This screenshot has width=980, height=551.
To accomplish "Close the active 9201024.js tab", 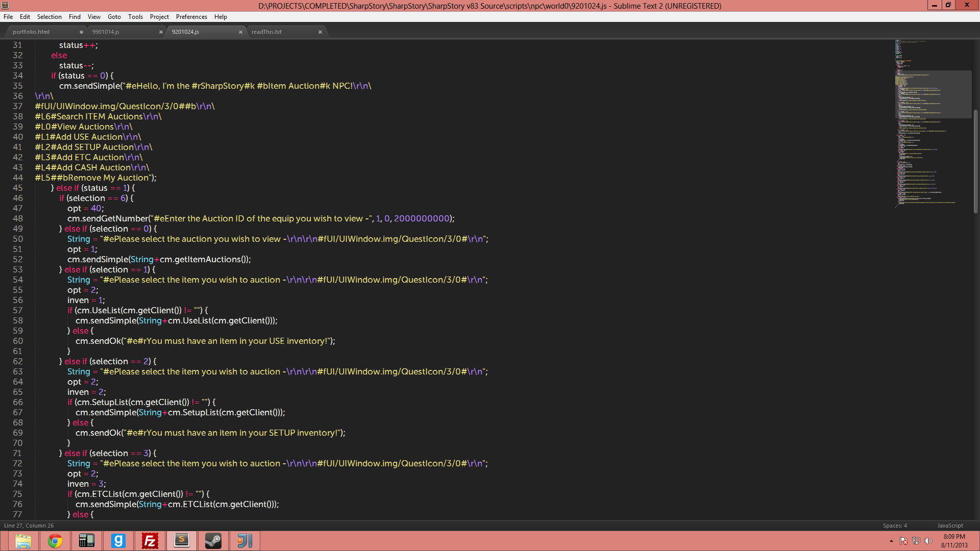I will tap(240, 32).
